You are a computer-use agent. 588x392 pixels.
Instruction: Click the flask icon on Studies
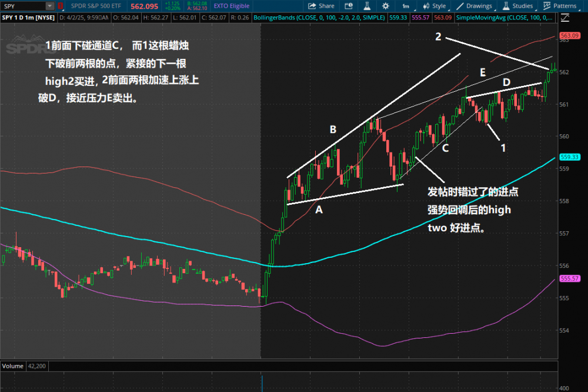pos(506,6)
